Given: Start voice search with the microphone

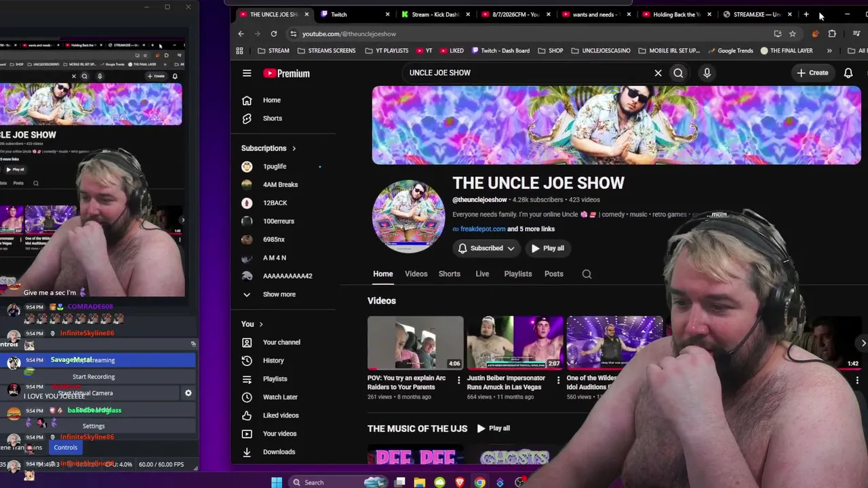Looking at the screenshot, I should point(707,73).
